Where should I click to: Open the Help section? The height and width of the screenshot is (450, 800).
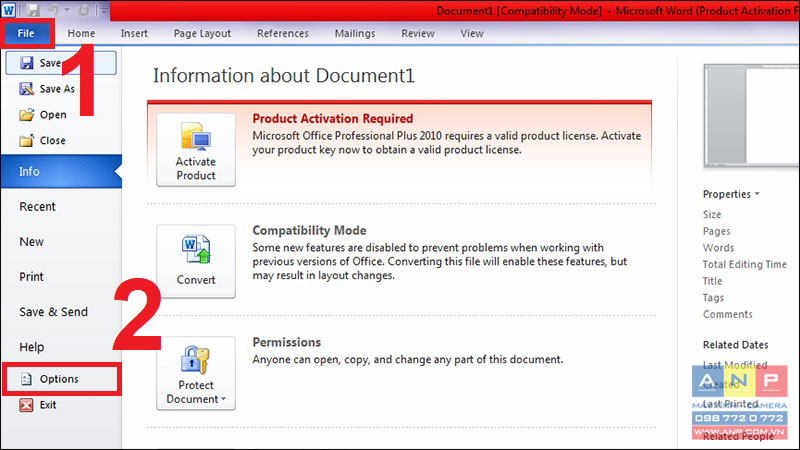pos(32,347)
